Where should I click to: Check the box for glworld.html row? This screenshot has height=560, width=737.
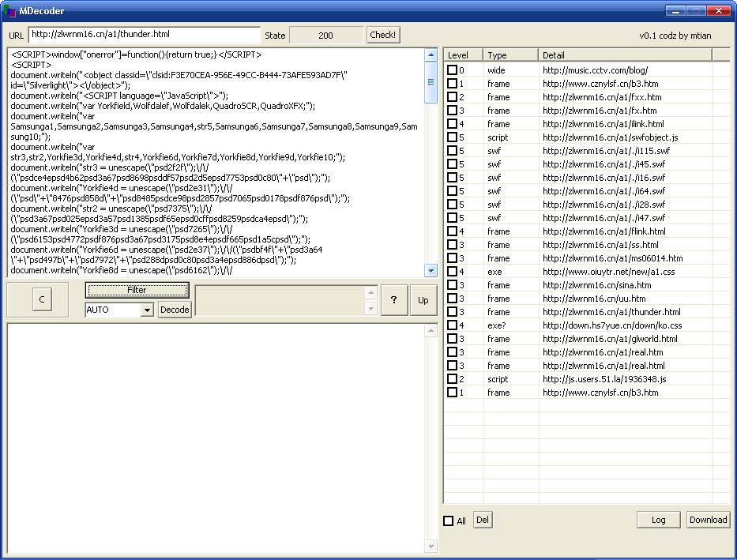(452, 338)
